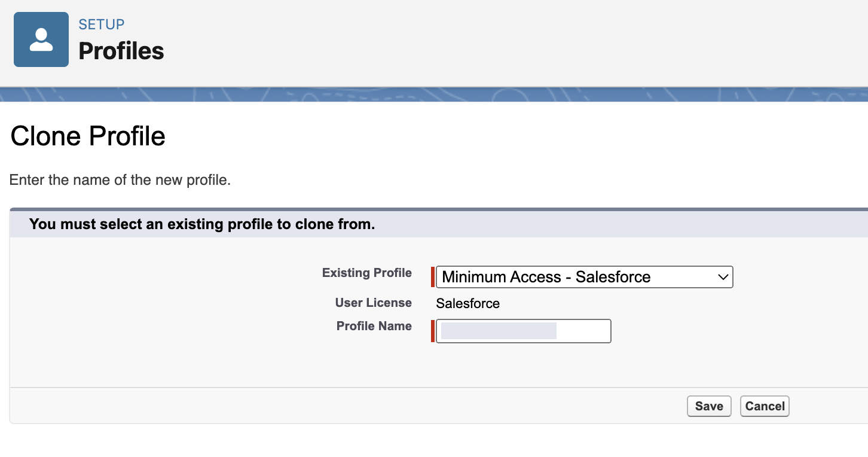The width and height of the screenshot is (868, 457).
Task: Click the chevron arrow on Existing Profile
Action: click(x=723, y=277)
